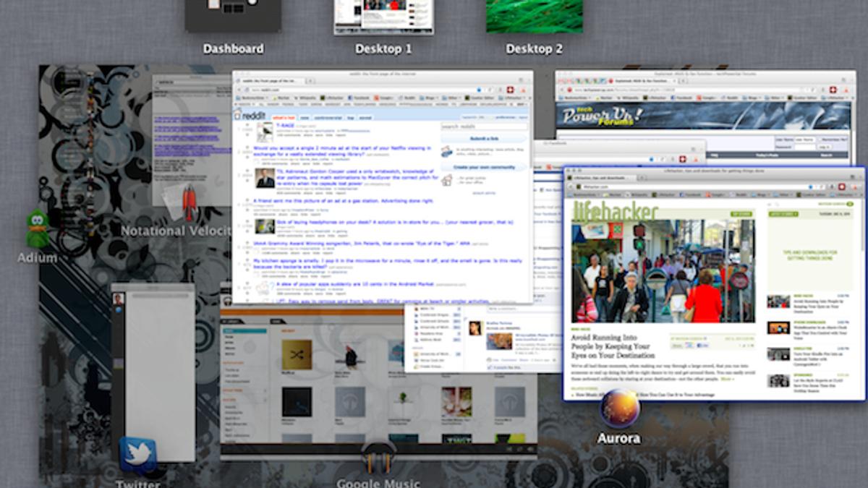This screenshot has width=868, height=488.
Task: Click the "search reddit" input field
Action: 483,127
